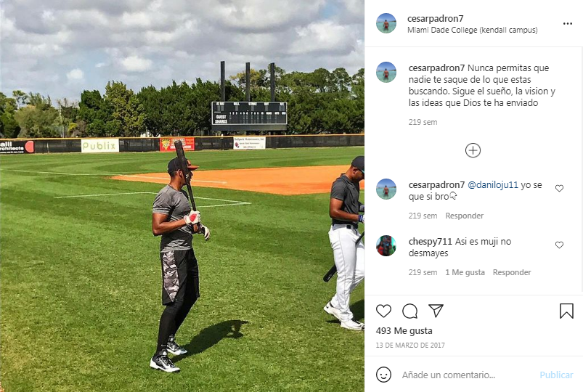The height and width of the screenshot is (392, 583).
Task: Click the Añade un comentario field
Action: pos(467,375)
